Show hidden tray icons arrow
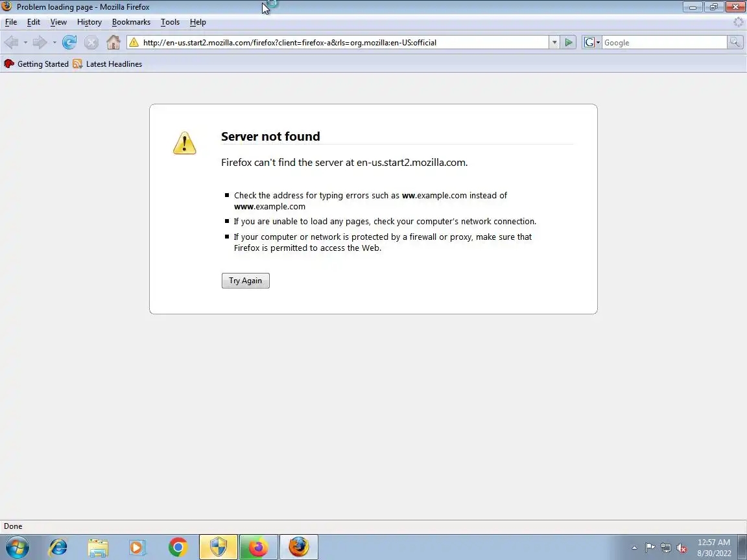The height and width of the screenshot is (560, 747). point(634,548)
